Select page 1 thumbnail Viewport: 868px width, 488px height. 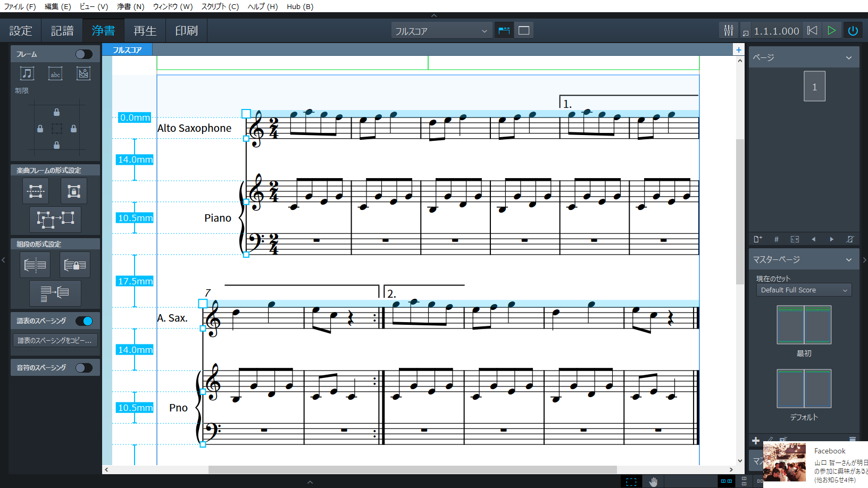814,86
